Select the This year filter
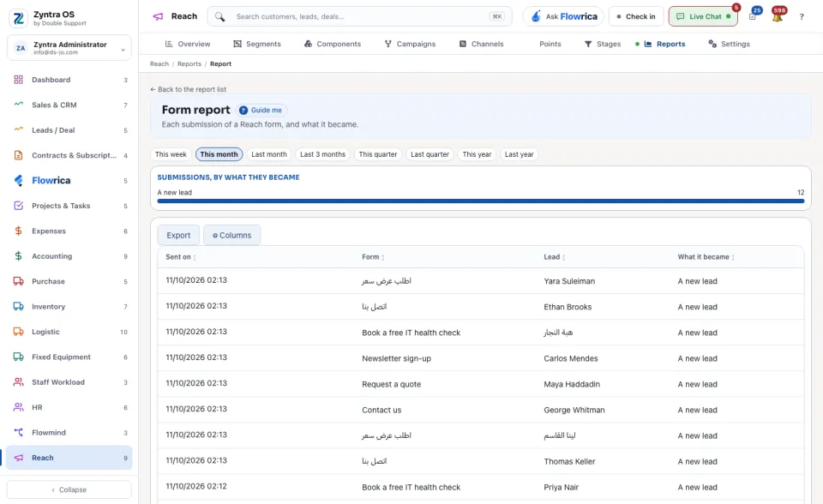Viewport: 823px width, 504px height. point(478,154)
